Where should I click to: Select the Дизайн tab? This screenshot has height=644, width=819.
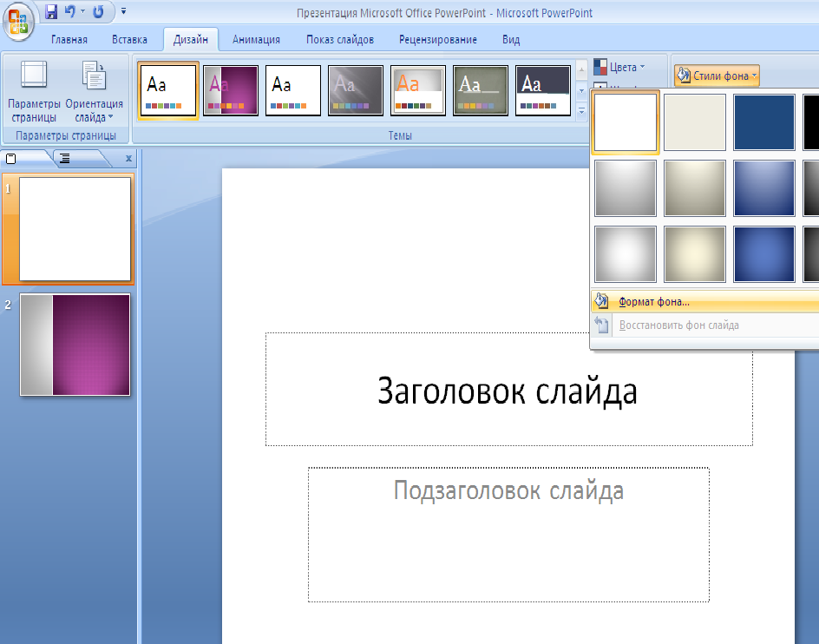pos(191,40)
